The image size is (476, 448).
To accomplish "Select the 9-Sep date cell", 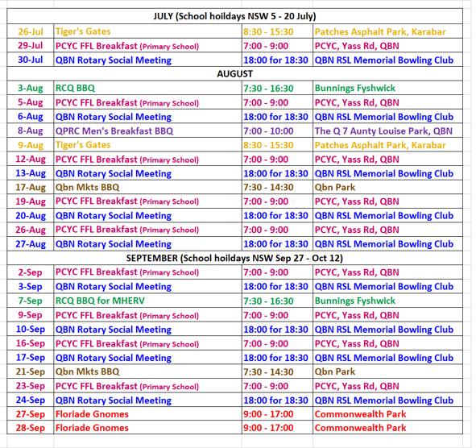I will tap(31, 315).
